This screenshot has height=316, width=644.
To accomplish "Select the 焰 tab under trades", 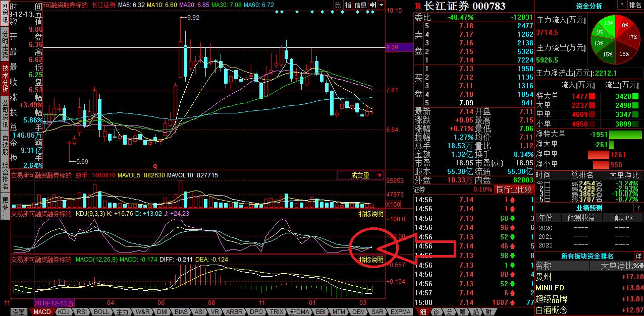I will [475, 312].
